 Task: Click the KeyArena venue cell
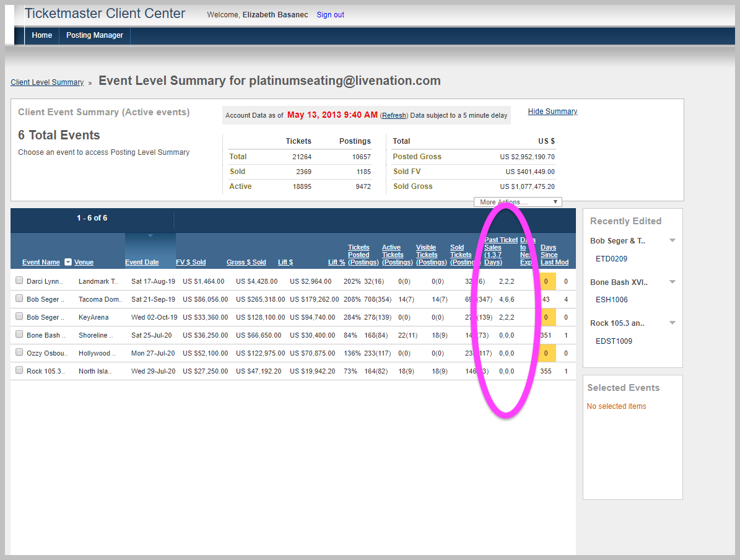click(94, 317)
